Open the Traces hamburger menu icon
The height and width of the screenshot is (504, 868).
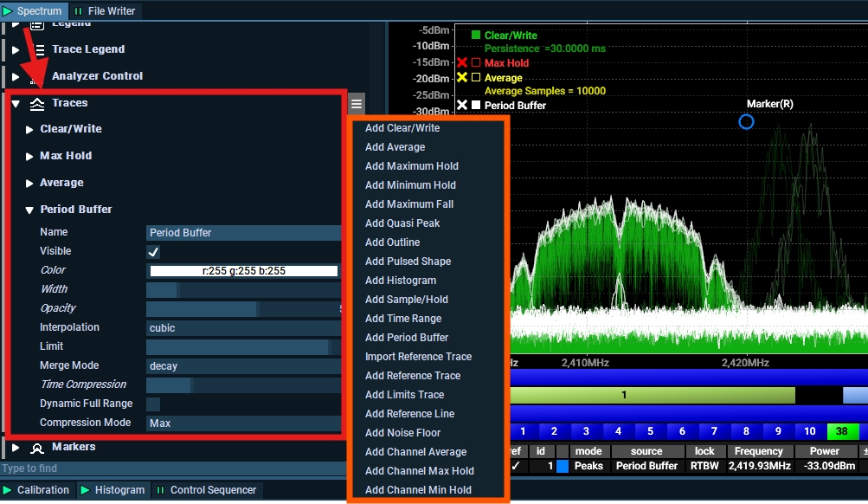(357, 104)
